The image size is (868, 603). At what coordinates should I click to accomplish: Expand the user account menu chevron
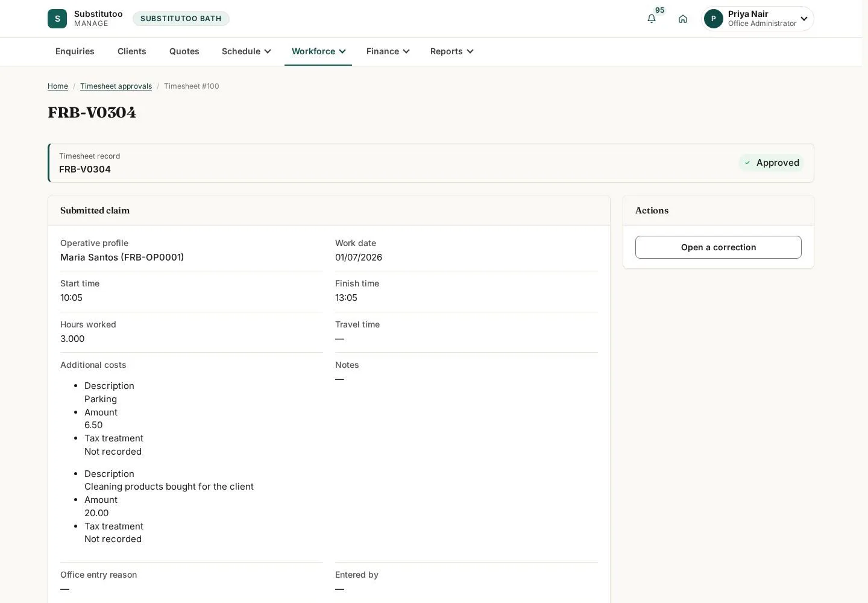(x=804, y=19)
